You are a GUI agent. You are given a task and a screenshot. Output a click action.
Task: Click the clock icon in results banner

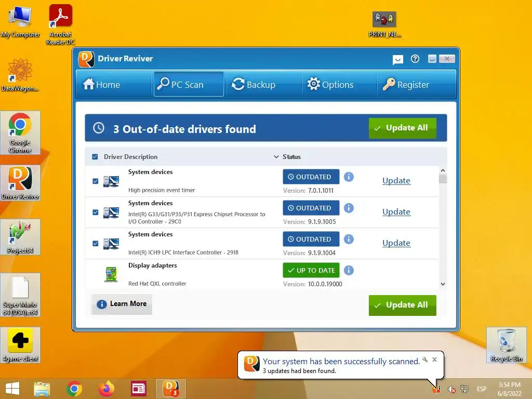tap(99, 128)
